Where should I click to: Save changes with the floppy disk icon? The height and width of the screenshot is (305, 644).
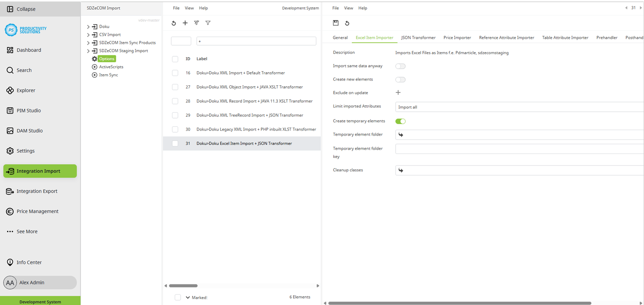point(336,23)
